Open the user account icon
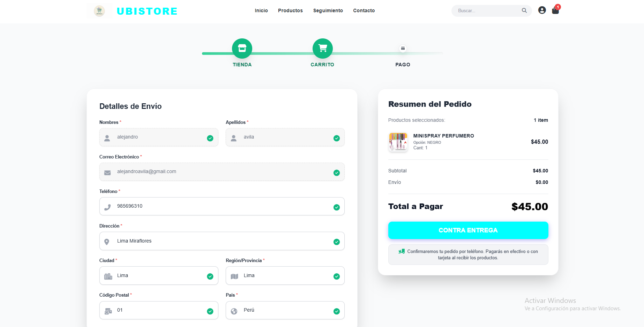 coord(542,10)
